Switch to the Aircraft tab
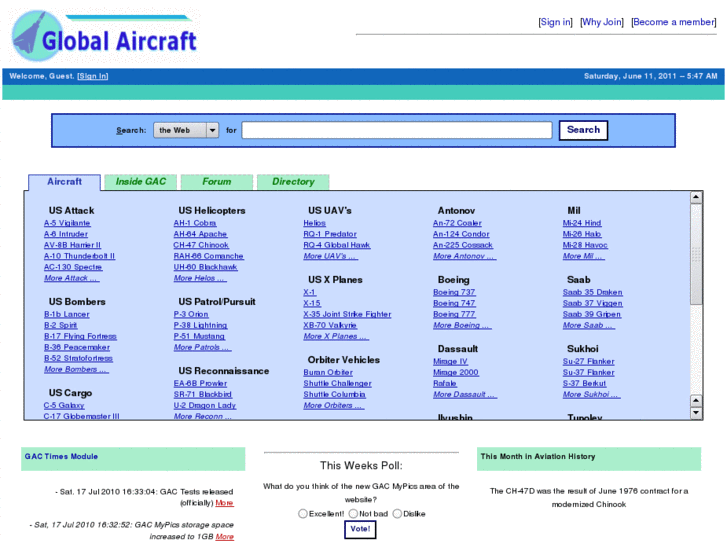 point(64,182)
